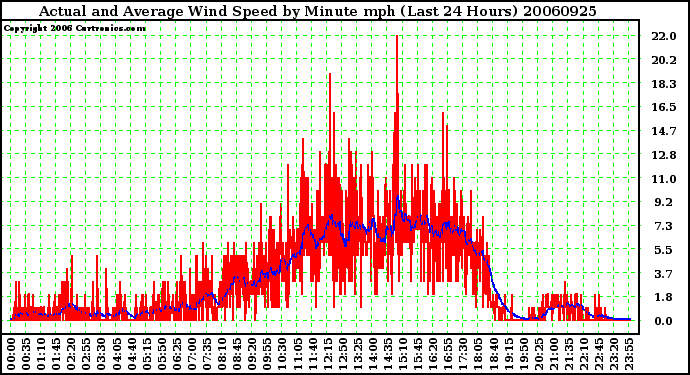Image resolution: width=690 pixels, height=375 pixels.
Task: Click the 21:00 time label
Action: pyautogui.click(x=553, y=354)
